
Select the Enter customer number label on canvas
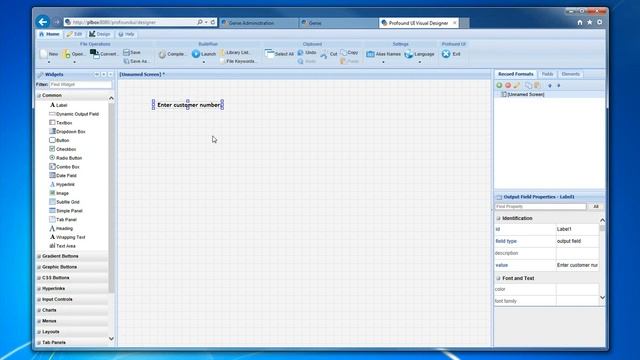click(x=189, y=105)
